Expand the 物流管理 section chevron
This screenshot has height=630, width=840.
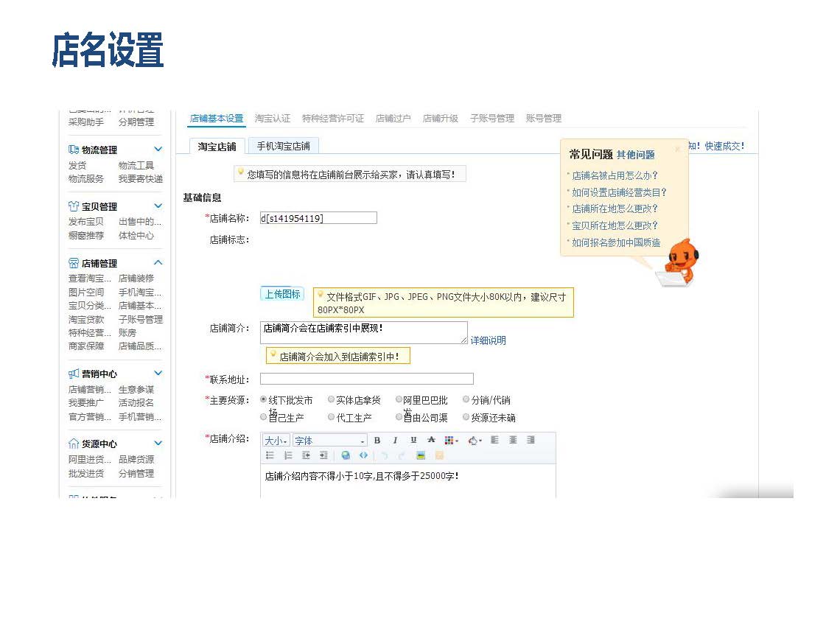pos(158,149)
